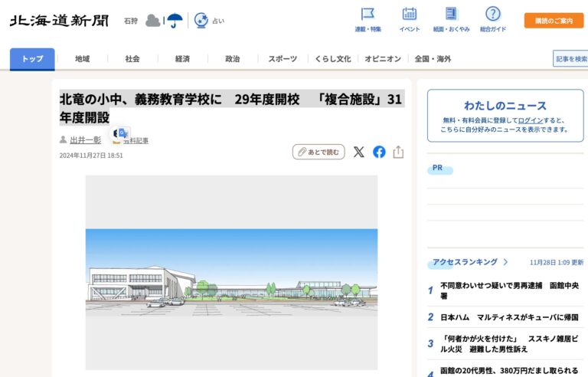
Task: Open the 紙面・おくやみ newspaper icon
Action: pyautogui.click(x=451, y=15)
